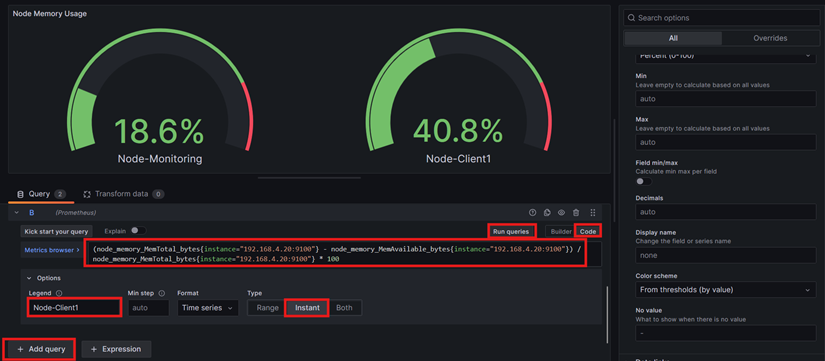Select Both query type
The height and width of the screenshot is (361, 825).
(344, 308)
